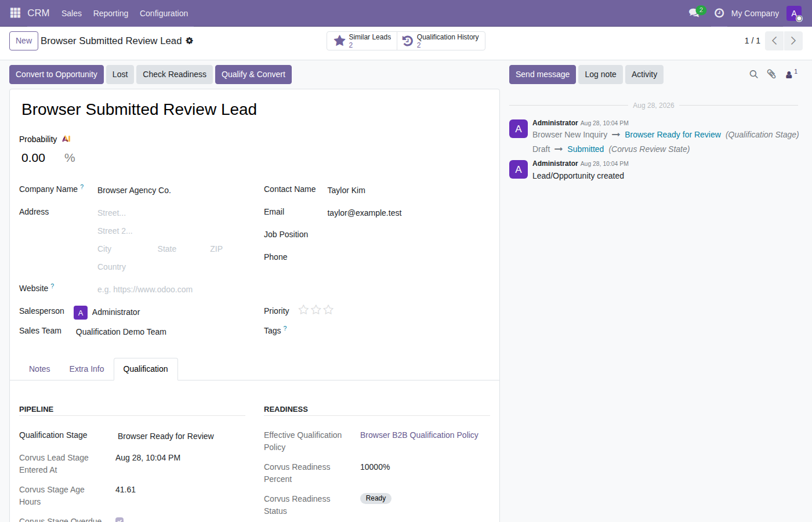This screenshot has height=522, width=812.
Task: Open Similar Leads stat button
Action: [362, 41]
